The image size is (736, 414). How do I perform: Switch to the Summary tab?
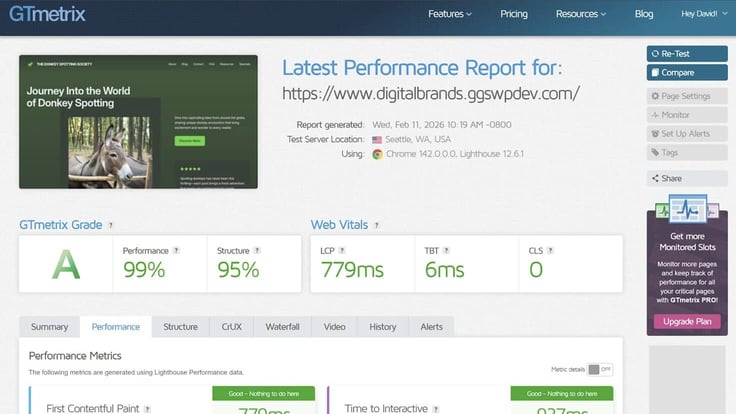[49, 327]
